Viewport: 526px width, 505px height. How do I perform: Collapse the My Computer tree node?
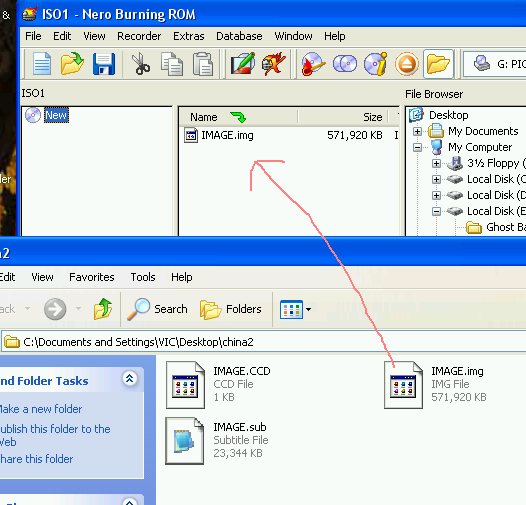pos(417,147)
